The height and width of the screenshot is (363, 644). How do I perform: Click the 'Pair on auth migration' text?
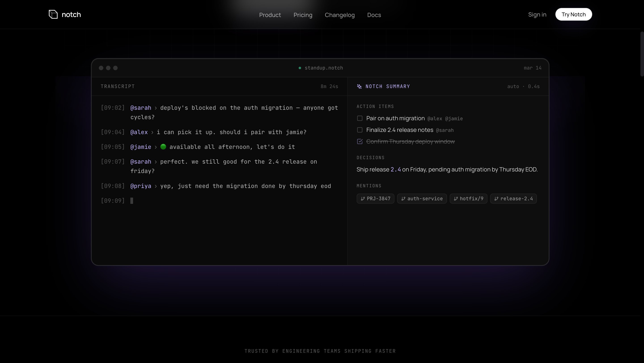coord(395,118)
